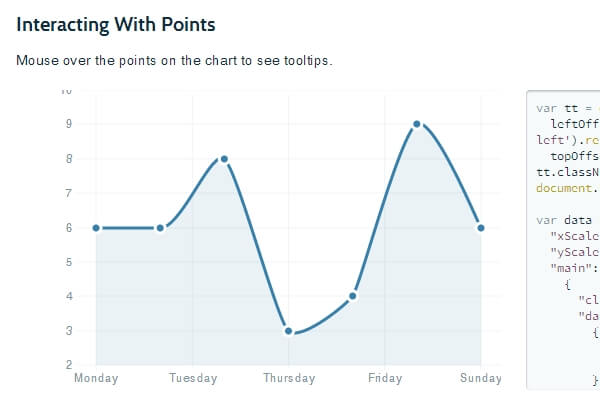The width and height of the screenshot is (600, 400).
Task: Select the Sunday x-axis label
Action: 480,378
